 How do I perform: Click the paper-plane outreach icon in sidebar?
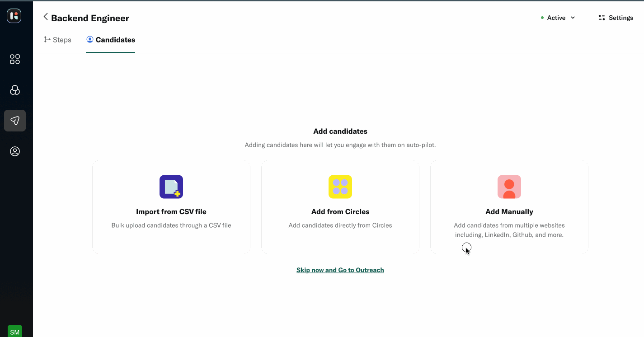(14, 120)
